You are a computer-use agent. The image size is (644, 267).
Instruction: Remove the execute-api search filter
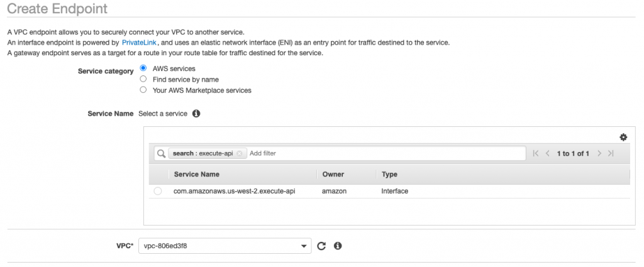coord(240,153)
